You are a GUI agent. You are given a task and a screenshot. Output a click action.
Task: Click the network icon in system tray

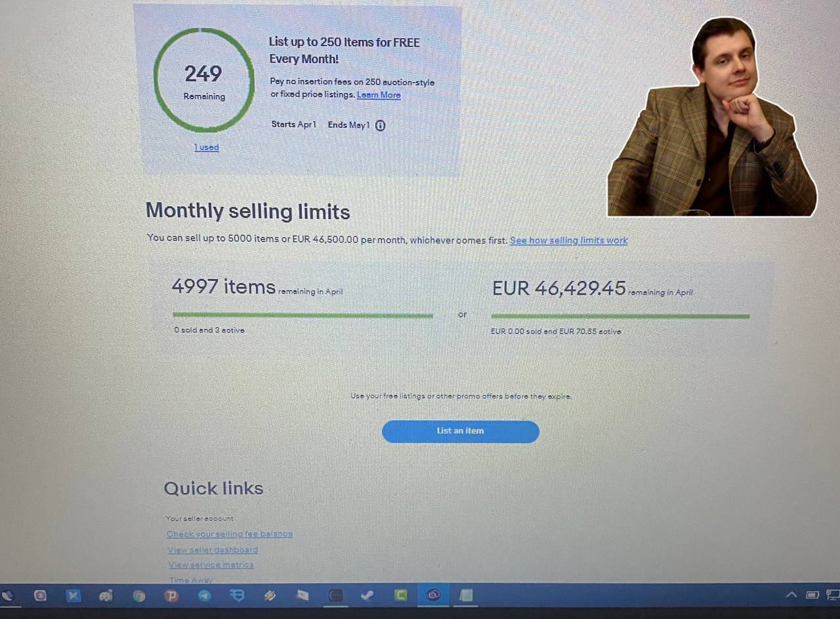pyautogui.click(x=833, y=595)
